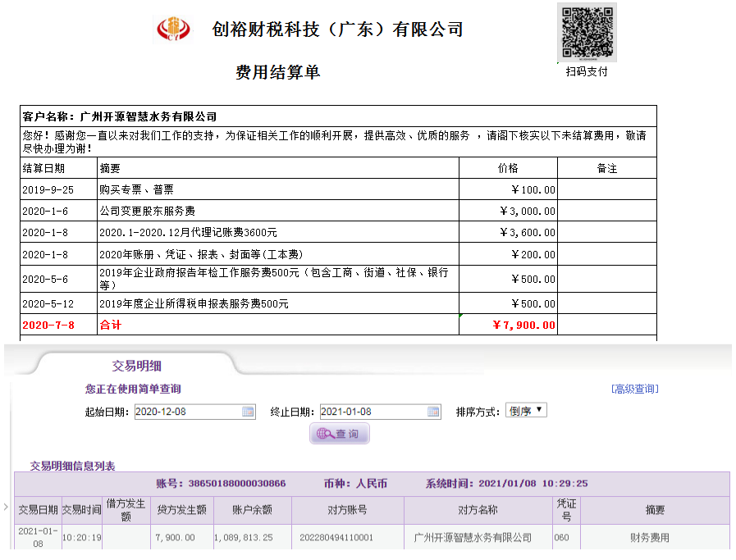Click the 系统时间 timestamp

coord(506,484)
